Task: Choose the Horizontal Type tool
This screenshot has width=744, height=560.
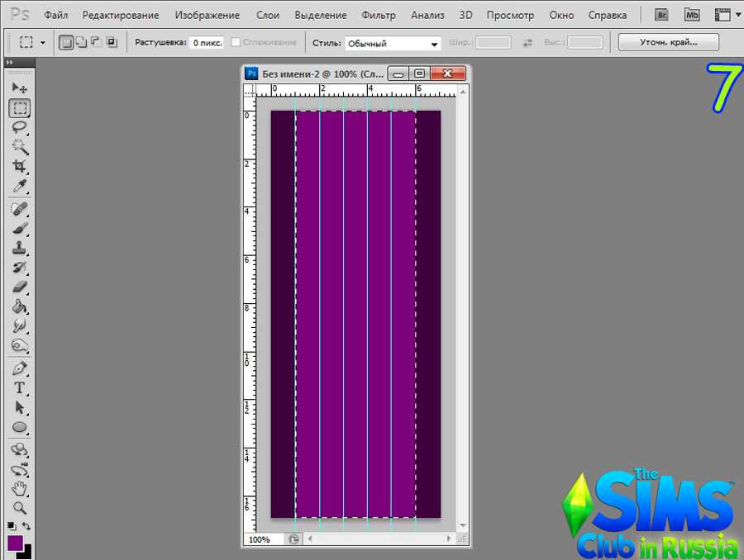Action: (20, 387)
